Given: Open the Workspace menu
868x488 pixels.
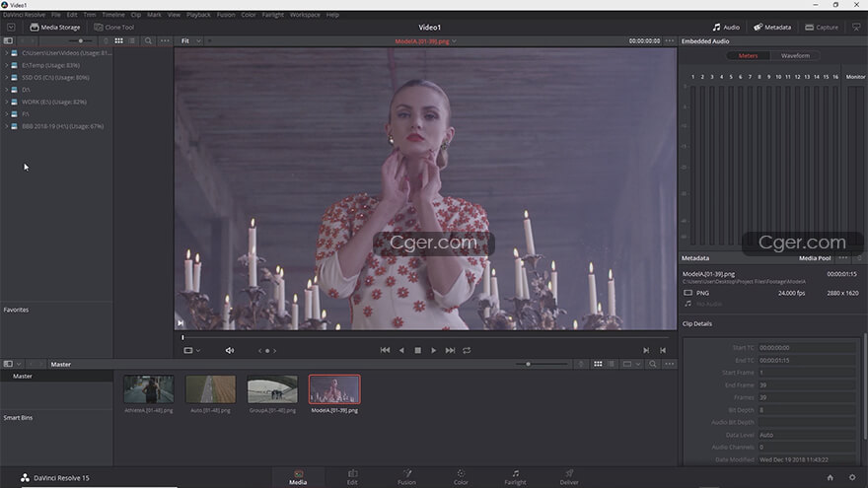Looking at the screenshot, I should point(305,15).
